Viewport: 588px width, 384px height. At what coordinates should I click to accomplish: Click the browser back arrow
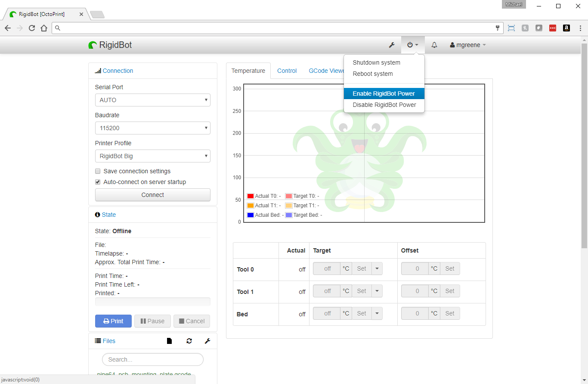click(8, 28)
